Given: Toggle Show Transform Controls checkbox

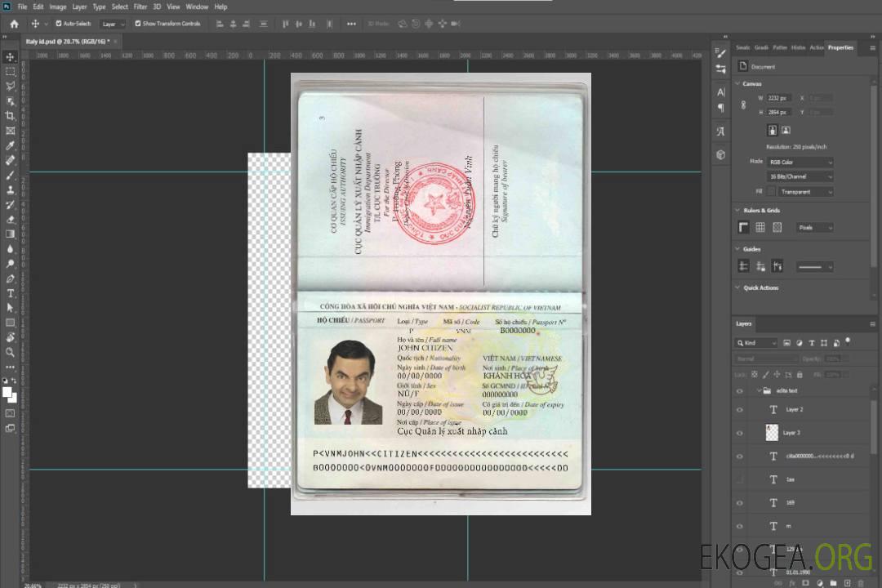Looking at the screenshot, I should coord(138,24).
